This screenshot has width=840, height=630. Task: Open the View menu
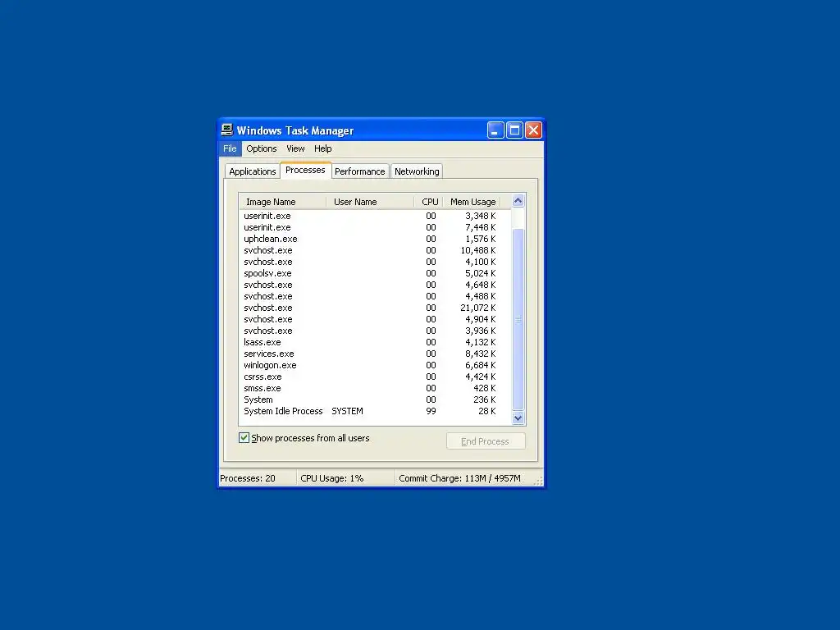click(x=295, y=149)
